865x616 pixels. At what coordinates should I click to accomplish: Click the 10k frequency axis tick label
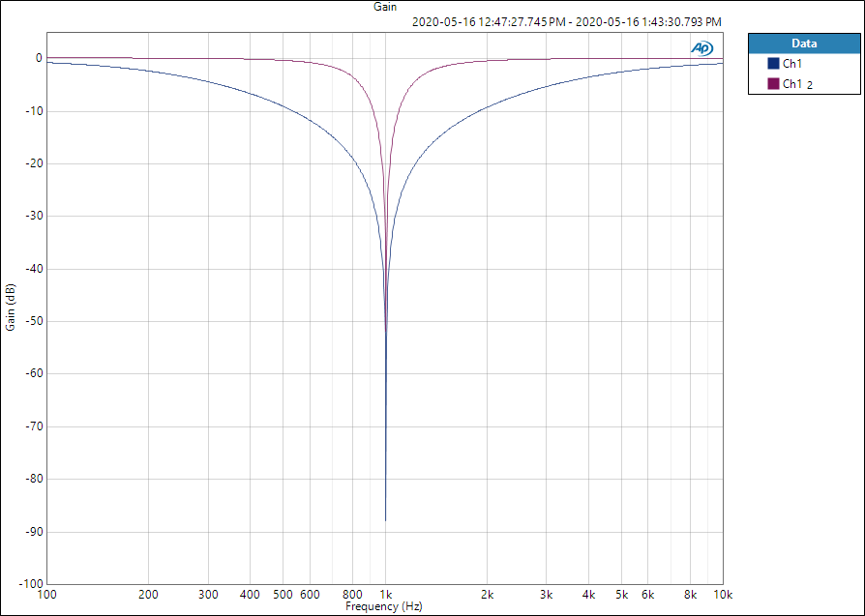coord(723,595)
